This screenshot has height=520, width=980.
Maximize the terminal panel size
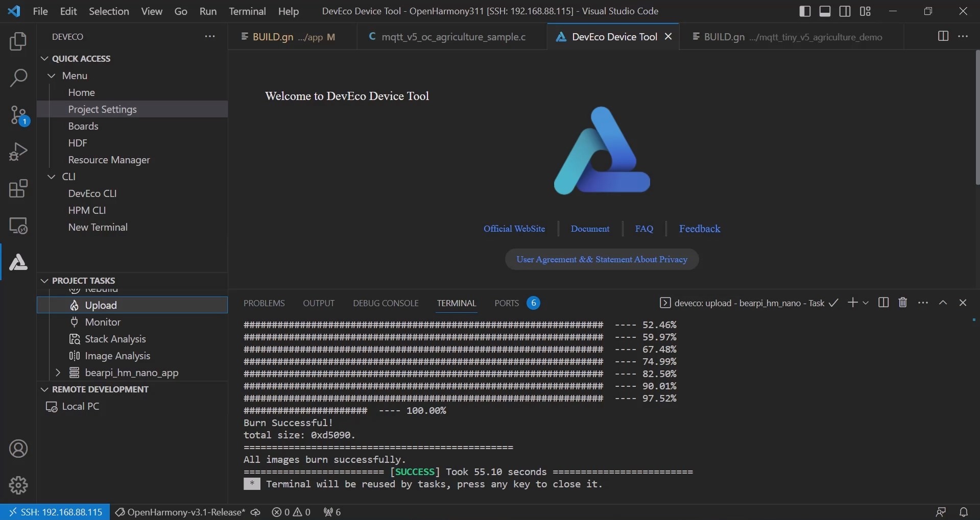click(943, 303)
